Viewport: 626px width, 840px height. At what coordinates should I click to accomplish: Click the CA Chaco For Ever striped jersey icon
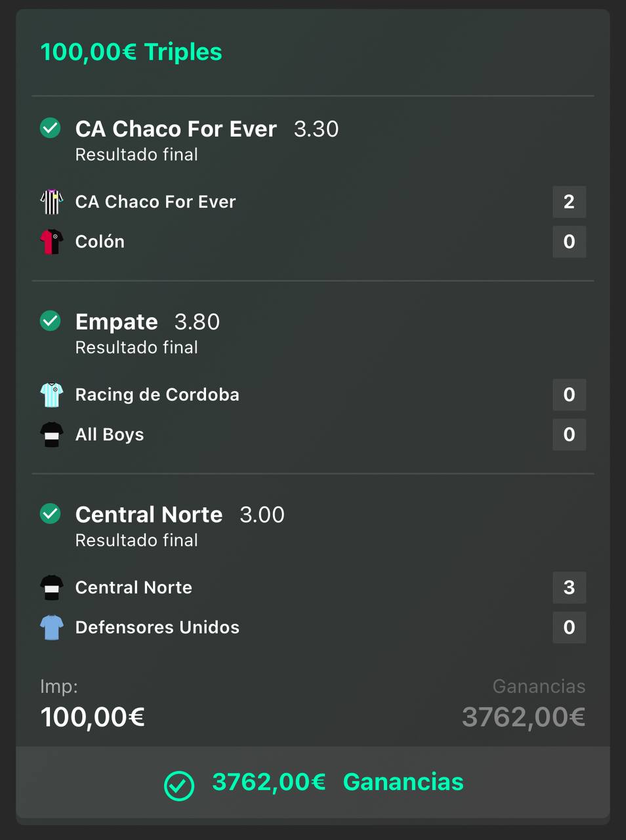52,202
